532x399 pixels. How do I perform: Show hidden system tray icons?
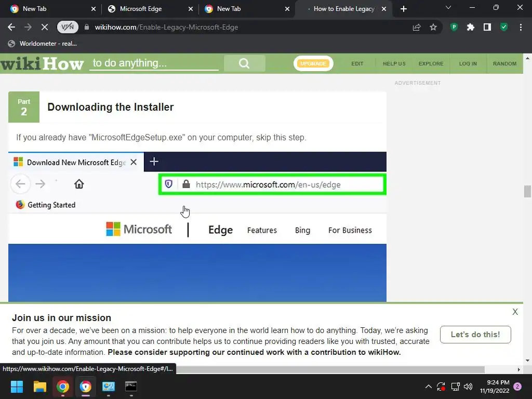coord(429,387)
